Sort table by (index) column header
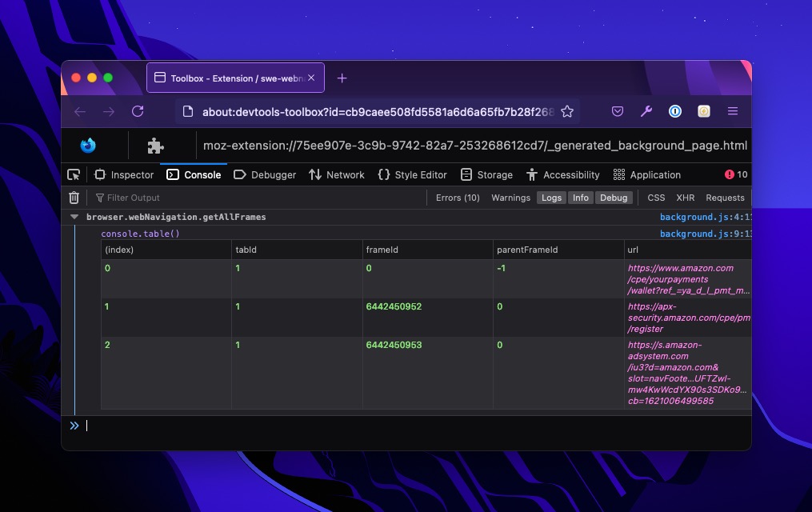The height and width of the screenshot is (512, 812). 166,250
